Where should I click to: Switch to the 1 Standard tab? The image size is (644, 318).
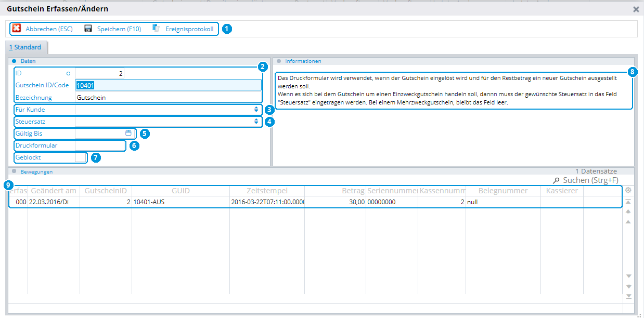coord(25,47)
